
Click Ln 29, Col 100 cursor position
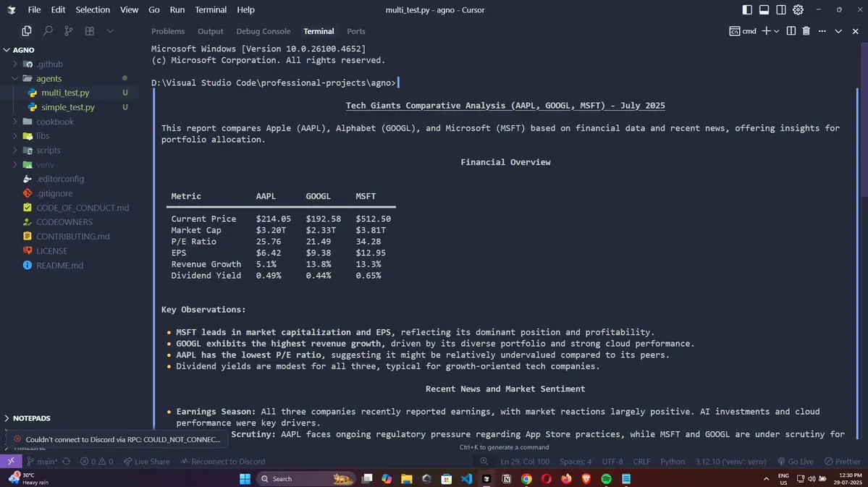[x=525, y=462]
